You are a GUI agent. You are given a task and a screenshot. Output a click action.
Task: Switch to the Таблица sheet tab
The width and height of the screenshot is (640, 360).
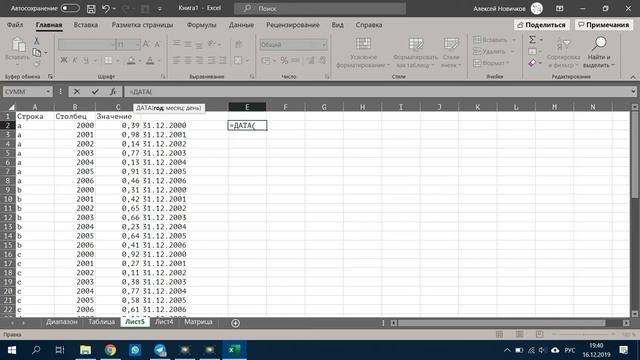coord(102,322)
